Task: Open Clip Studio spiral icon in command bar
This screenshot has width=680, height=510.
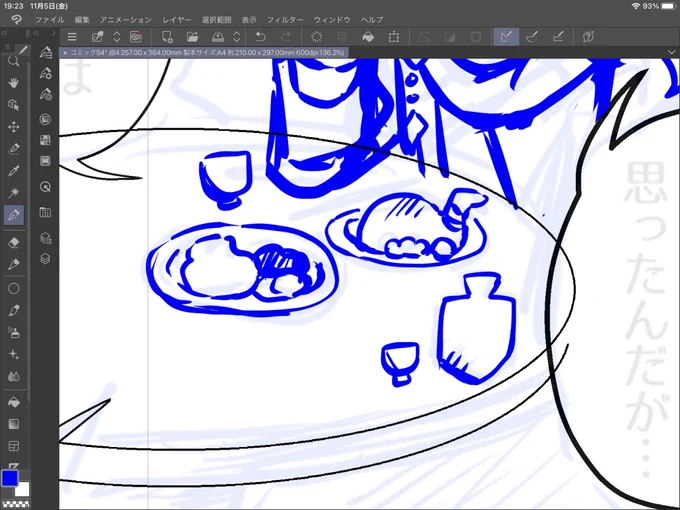Action: [x=136, y=37]
